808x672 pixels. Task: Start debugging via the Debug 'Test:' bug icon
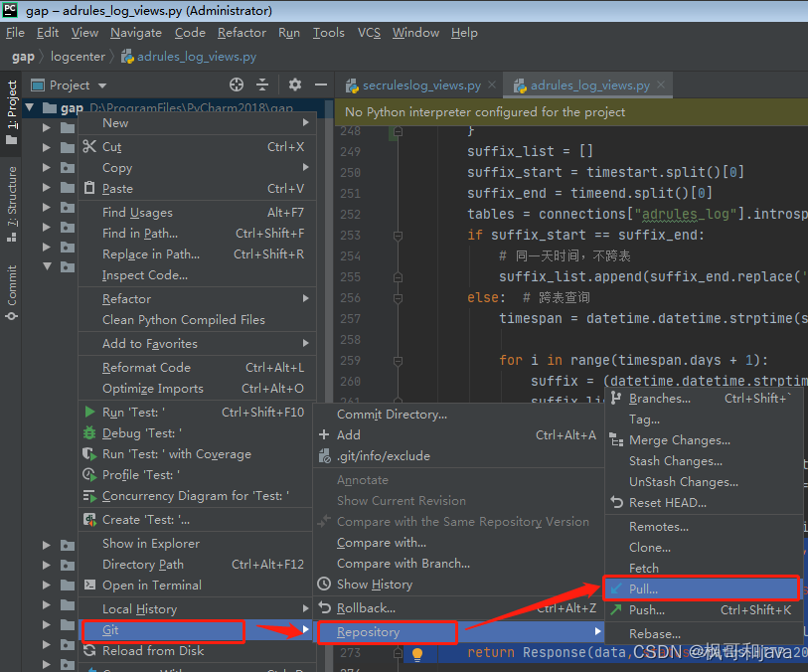tap(89, 431)
